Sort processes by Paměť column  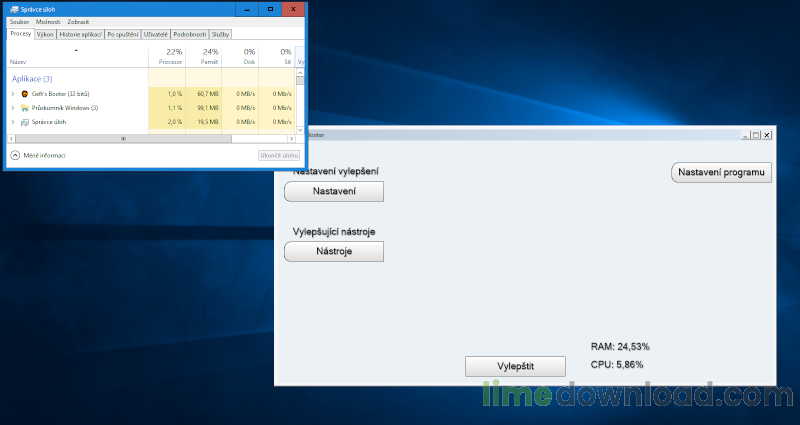(x=210, y=56)
